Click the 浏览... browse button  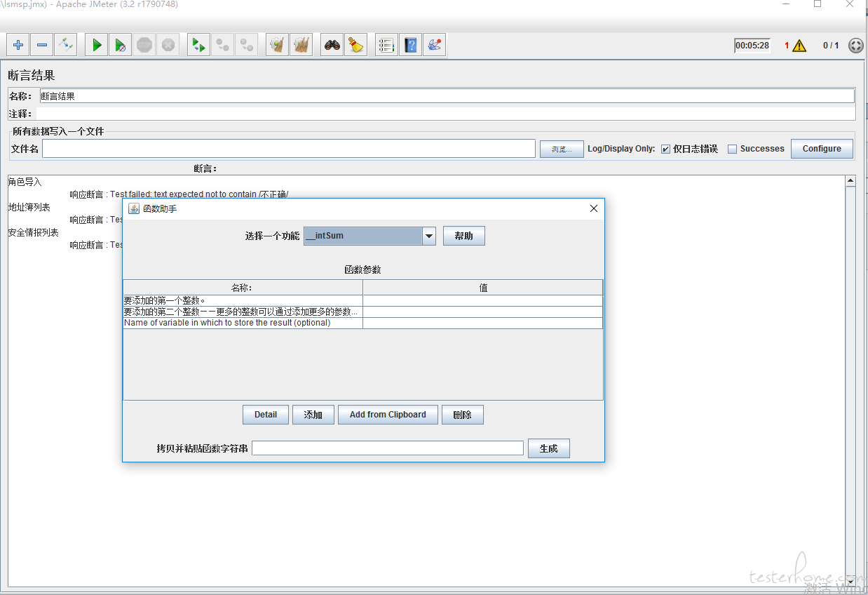[x=562, y=149]
